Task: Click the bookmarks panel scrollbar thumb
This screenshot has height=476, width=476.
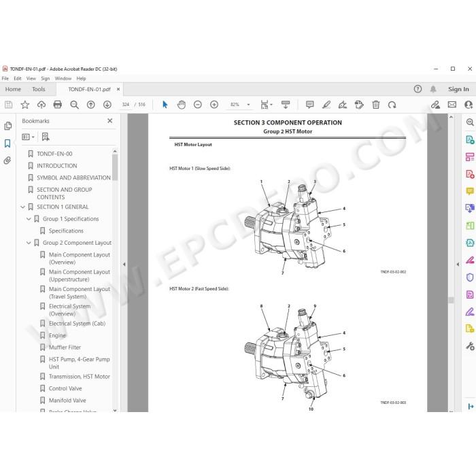Action: pos(115,167)
